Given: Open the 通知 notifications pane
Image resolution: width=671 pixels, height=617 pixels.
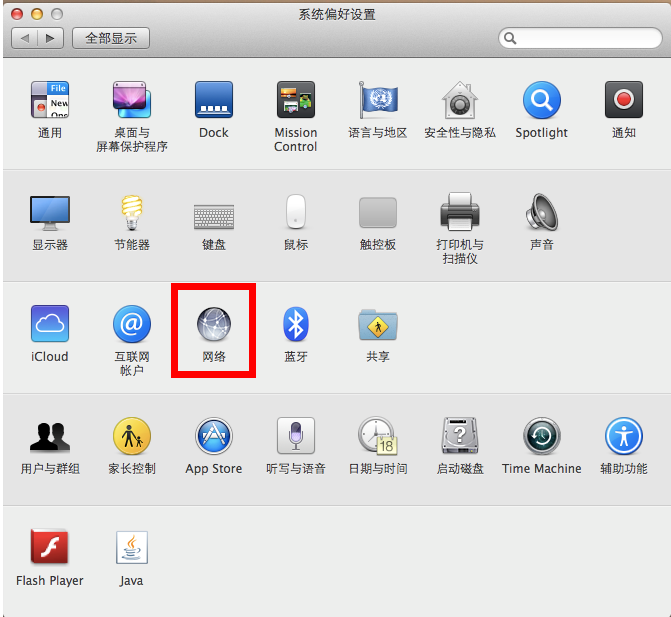Looking at the screenshot, I should [623, 101].
